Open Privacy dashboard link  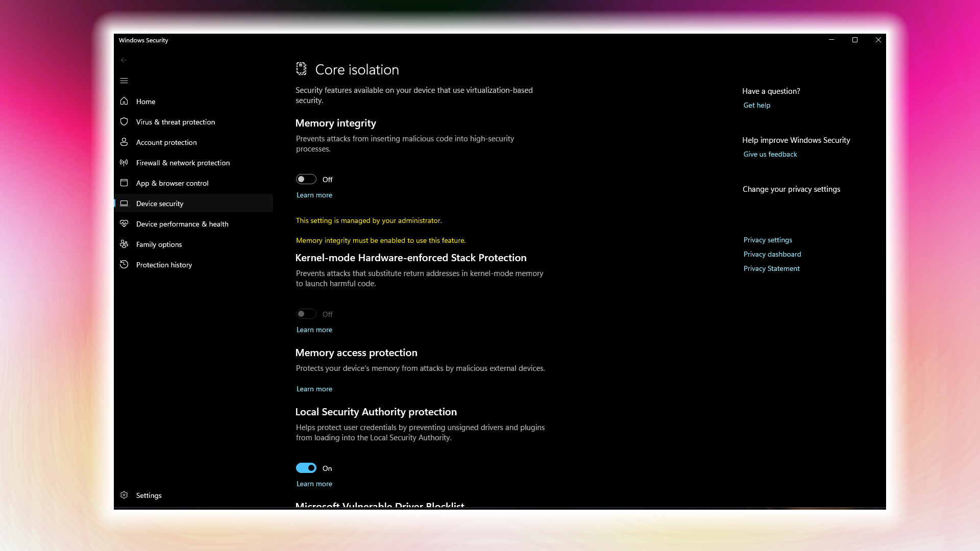click(772, 254)
